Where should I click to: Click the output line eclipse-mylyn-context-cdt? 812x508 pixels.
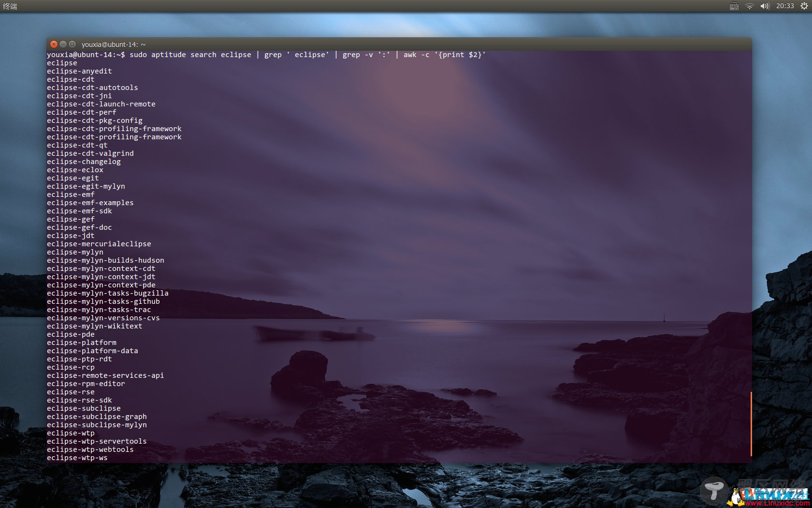[x=101, y=269]
